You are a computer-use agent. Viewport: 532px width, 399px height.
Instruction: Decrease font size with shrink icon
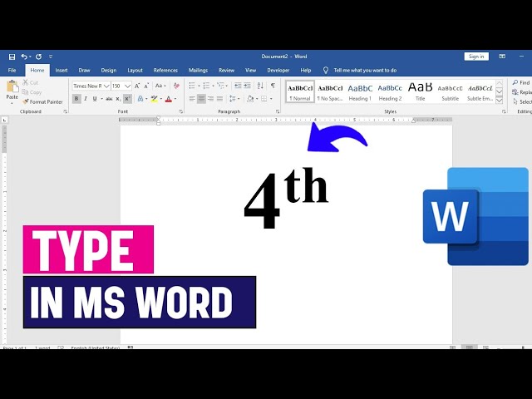[x=146, y=86]
